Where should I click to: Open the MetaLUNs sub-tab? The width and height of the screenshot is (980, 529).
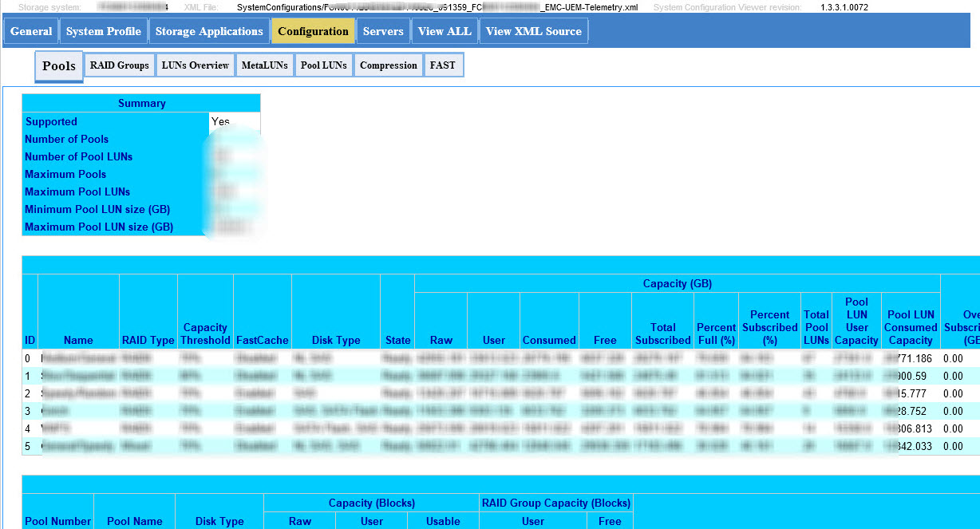coord(264,65)
